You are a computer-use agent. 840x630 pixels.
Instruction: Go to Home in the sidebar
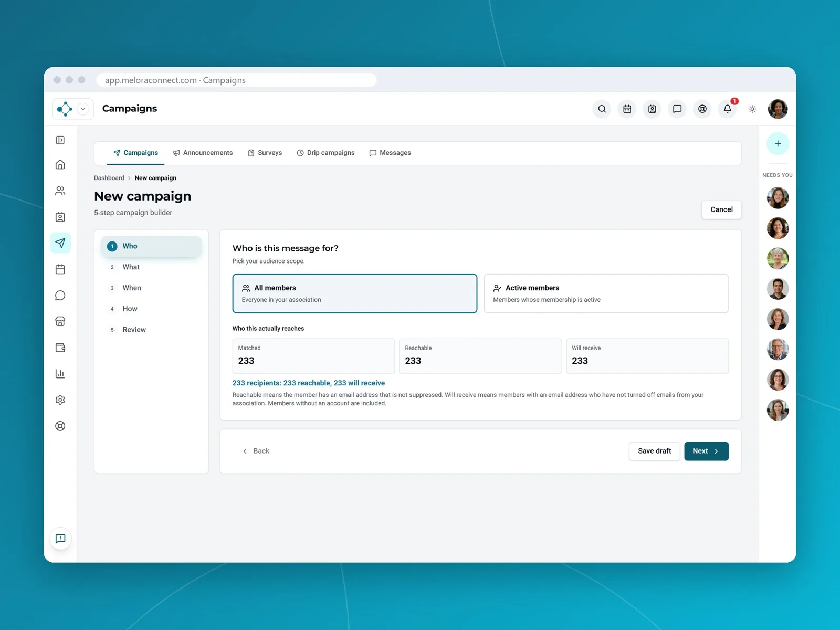tap(60, 165)
